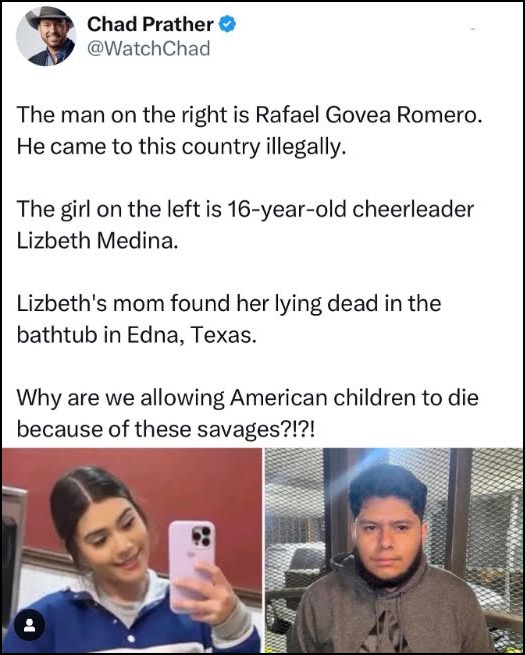Select the line "He came to this country illegally."
The height and width of the screenshot is (655, 525).
click(182, 146)
